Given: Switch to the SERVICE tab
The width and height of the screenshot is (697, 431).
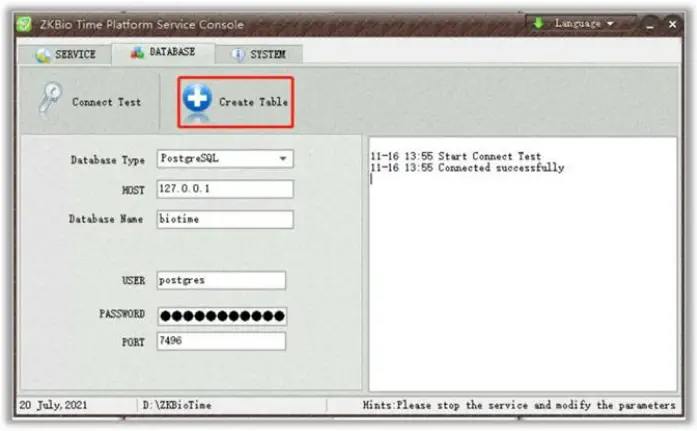Looking at the screenshot, I should [x=65, y=55].
